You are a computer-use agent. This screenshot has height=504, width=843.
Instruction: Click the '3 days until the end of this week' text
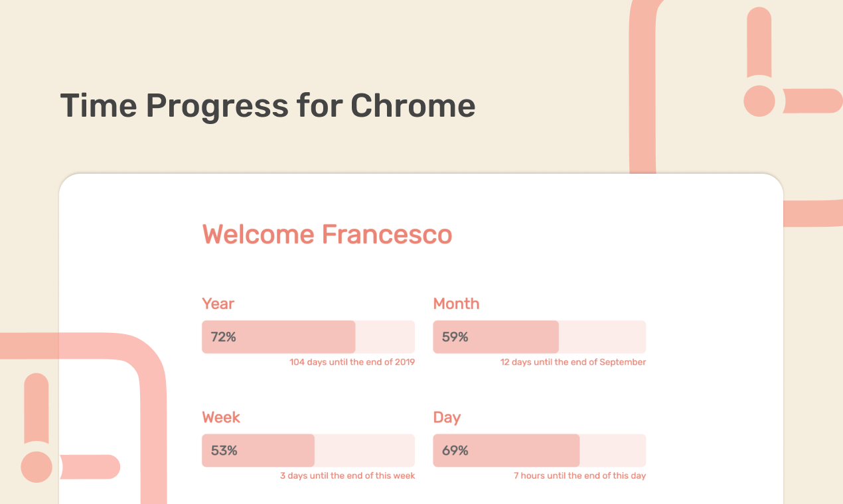tap(346, 475)
